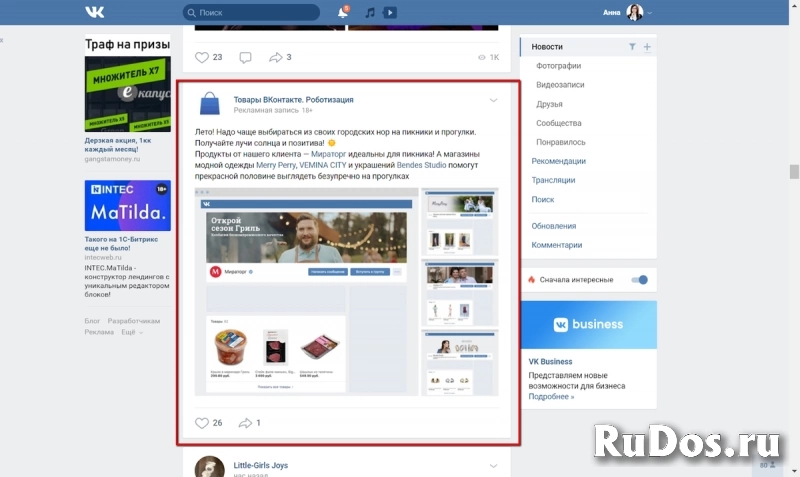Open the Merry Perry link

point(276,165)
